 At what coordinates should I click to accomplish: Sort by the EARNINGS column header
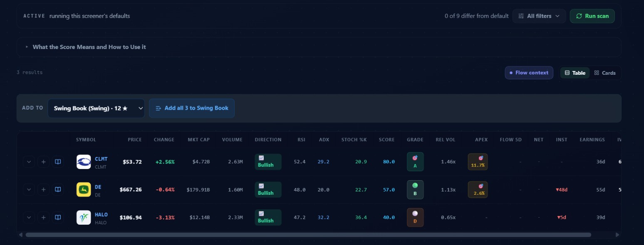click(592, 140)
